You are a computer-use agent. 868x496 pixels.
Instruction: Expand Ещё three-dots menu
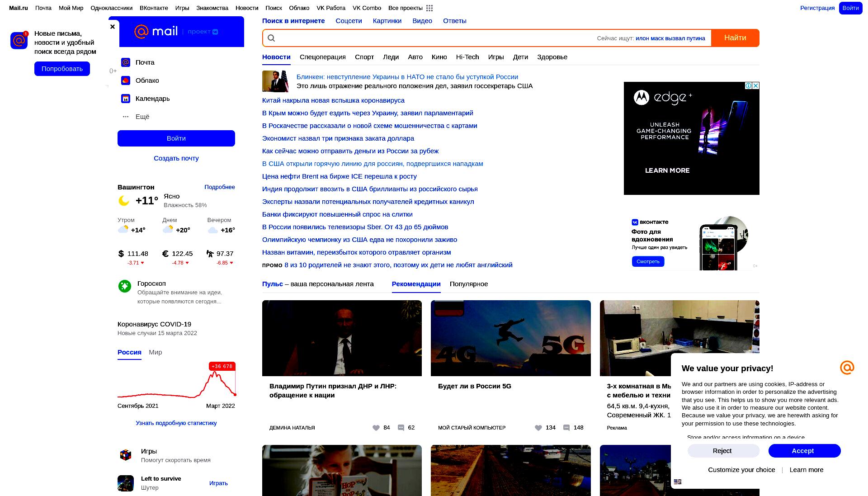click(x=126, y=117)
